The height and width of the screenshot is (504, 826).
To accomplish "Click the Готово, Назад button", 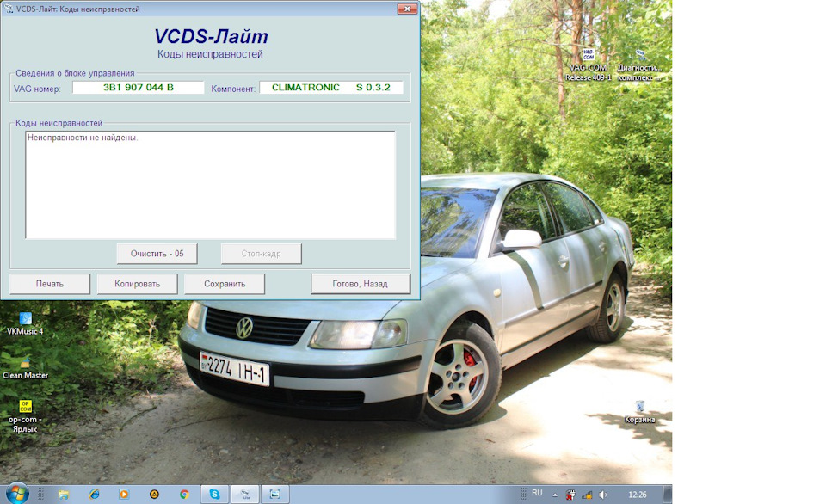I will pyautogui.click(x=361, y=284).
